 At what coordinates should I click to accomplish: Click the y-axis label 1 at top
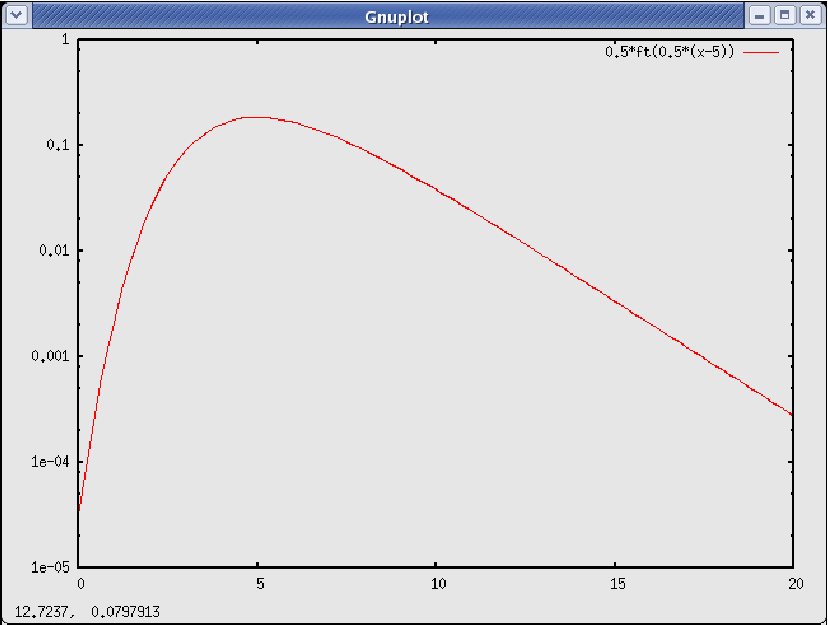point(65,39)
